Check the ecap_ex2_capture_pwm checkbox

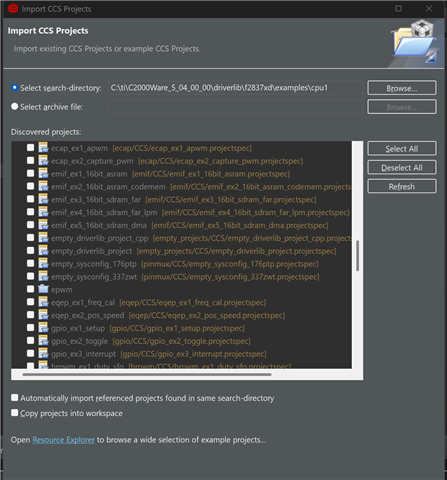tap(30, 160)
